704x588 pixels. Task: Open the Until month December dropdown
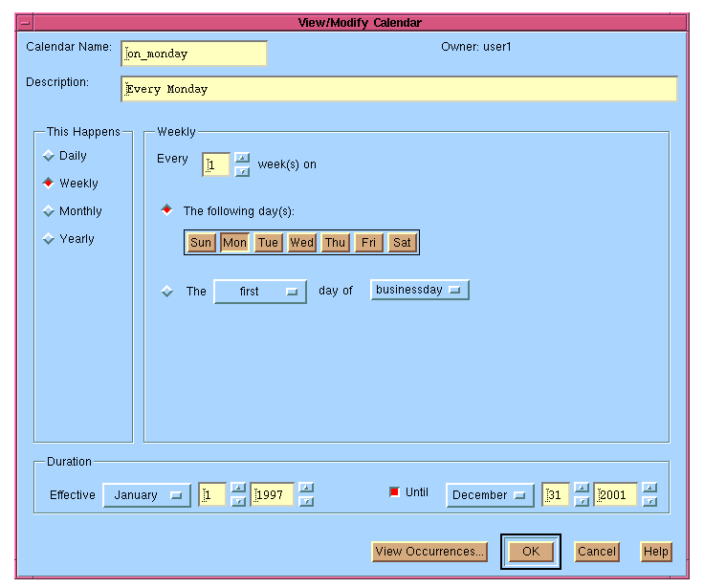(x=491, y=495)
